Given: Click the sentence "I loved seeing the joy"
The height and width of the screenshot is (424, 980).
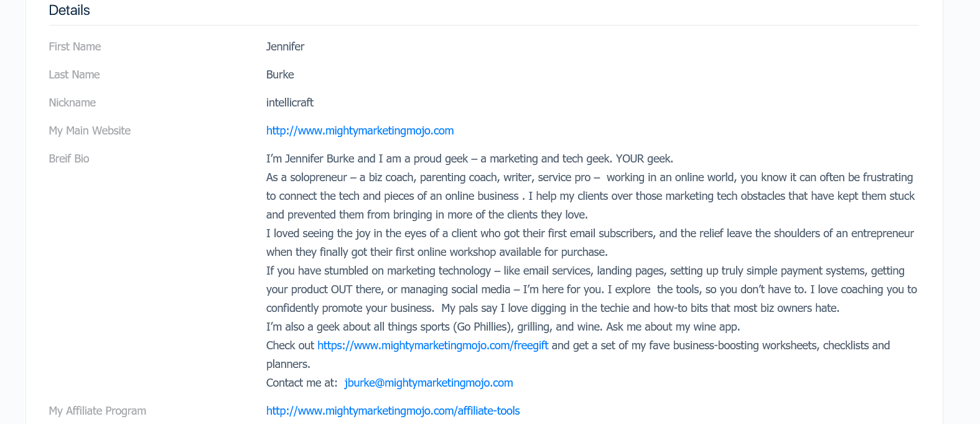Looking at the screenshot, I should click(590, 243).
